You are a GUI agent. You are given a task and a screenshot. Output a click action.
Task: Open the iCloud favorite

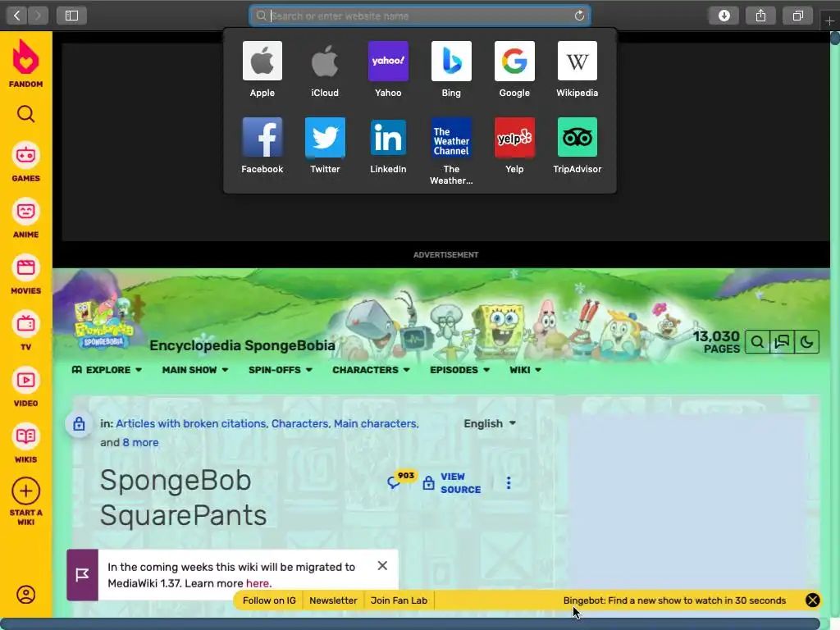325,69
